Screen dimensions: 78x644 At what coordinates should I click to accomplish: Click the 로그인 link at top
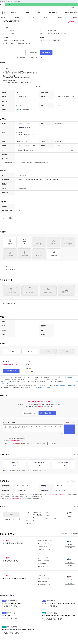pyautogui.click(x=73, y=8)
